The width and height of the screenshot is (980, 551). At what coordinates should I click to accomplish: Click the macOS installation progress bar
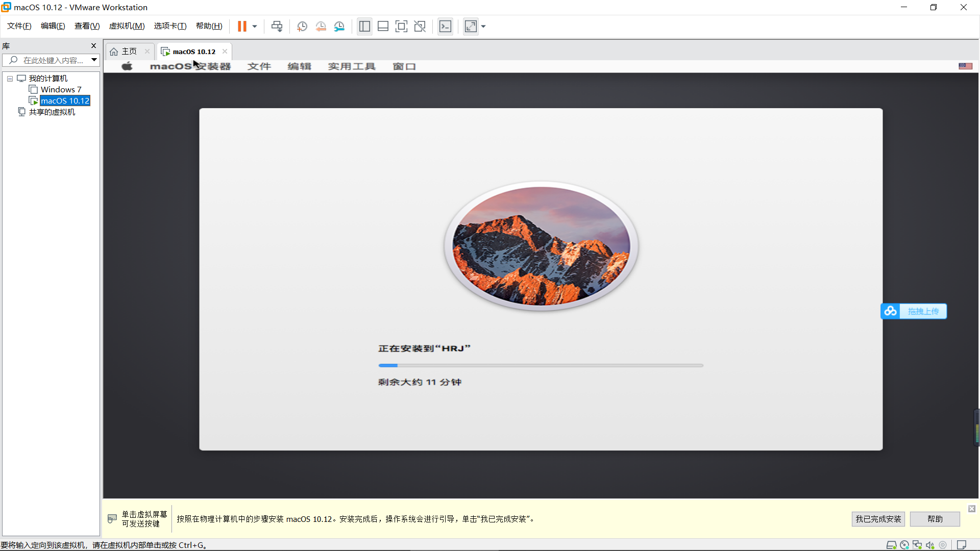pyautogui.click(x=541, y=365)
